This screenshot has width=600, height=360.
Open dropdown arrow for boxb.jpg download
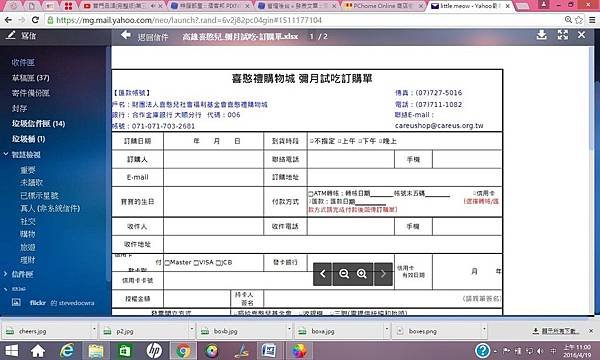pos(289,328)
